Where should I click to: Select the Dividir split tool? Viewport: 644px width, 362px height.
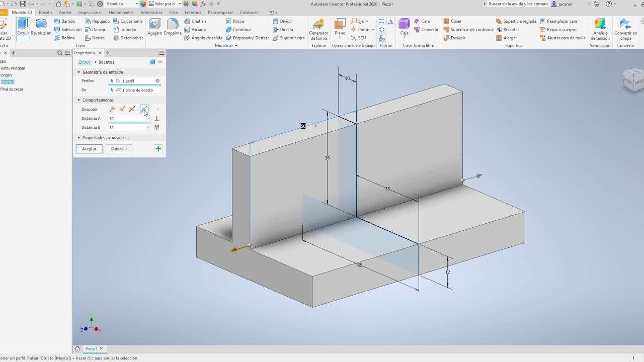coord(282,22)
